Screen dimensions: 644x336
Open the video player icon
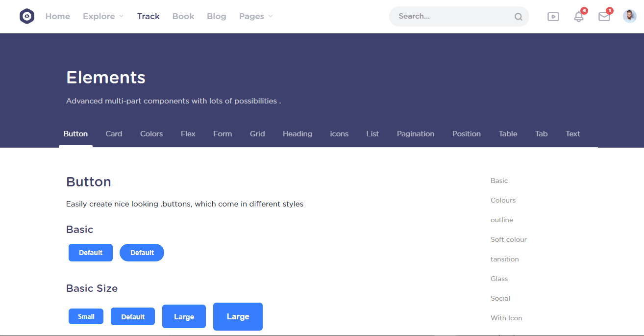pyautogui.click(x=553, y=17)
